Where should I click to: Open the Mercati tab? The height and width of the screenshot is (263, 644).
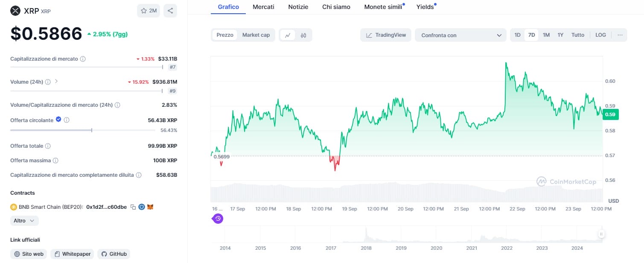click(x=263, y=7)
